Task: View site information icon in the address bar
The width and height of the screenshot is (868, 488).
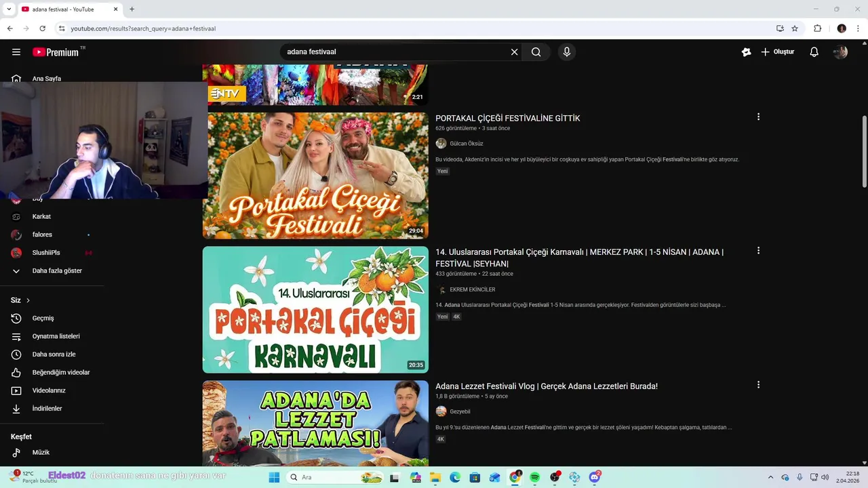Action: [x=62, y=28]
